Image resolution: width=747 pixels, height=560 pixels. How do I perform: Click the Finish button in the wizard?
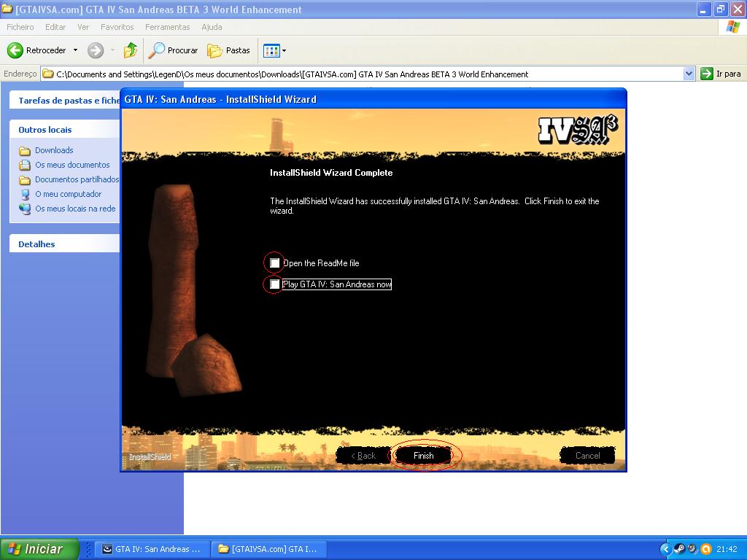coord(423,456)
